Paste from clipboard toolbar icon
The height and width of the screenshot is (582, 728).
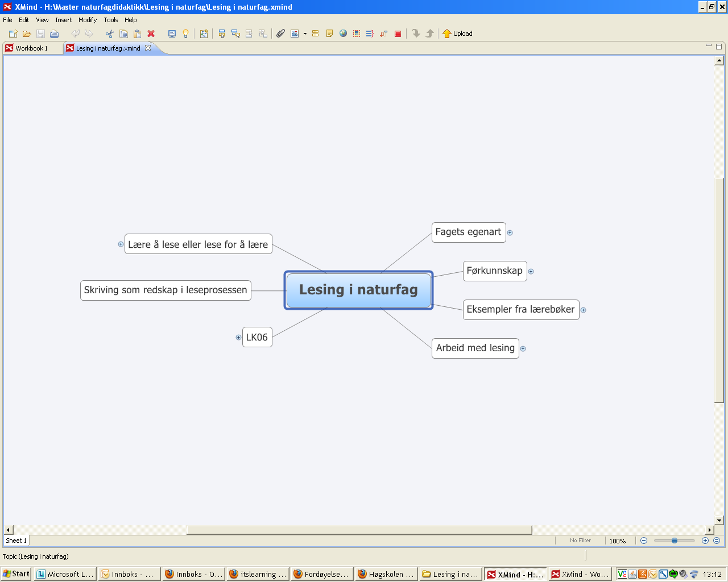click(137, 34)
